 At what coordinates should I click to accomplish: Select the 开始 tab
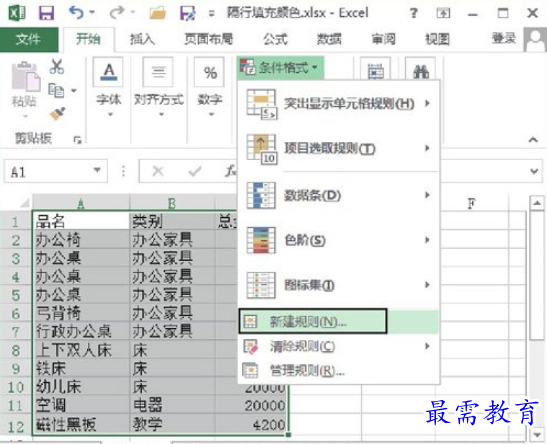pos(88,39)
